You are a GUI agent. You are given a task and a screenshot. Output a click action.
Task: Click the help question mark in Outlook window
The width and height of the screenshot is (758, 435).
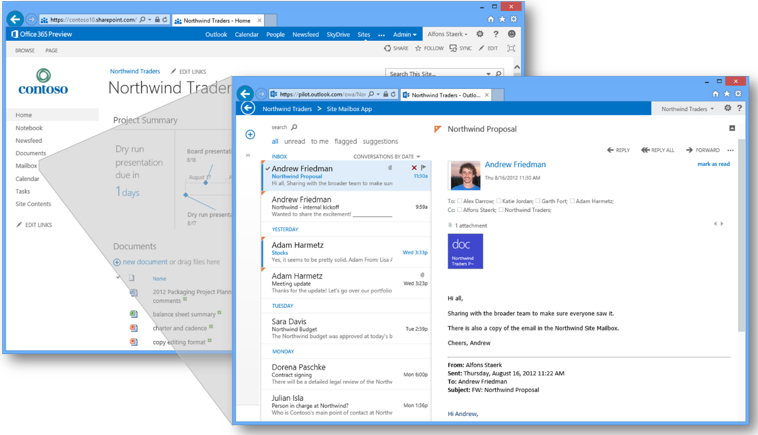(739, 108)
